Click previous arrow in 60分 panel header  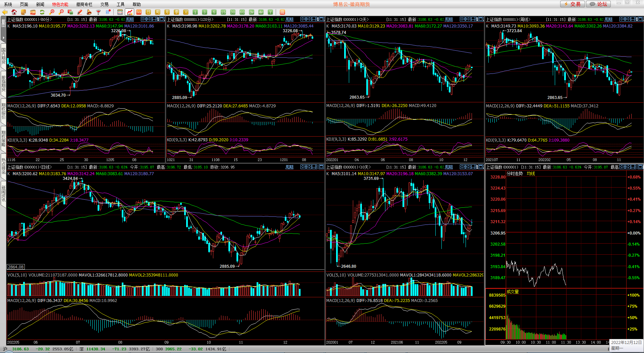tap(144, 19)
